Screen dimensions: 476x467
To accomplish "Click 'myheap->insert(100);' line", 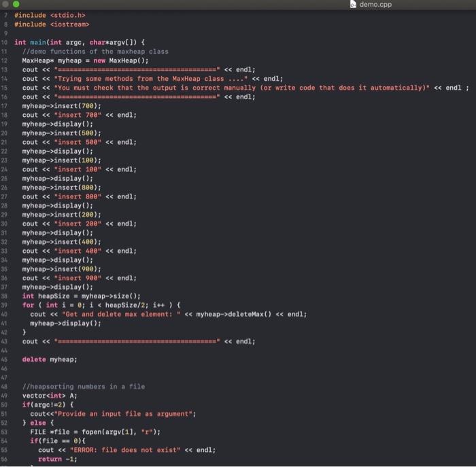I will 61,160.
